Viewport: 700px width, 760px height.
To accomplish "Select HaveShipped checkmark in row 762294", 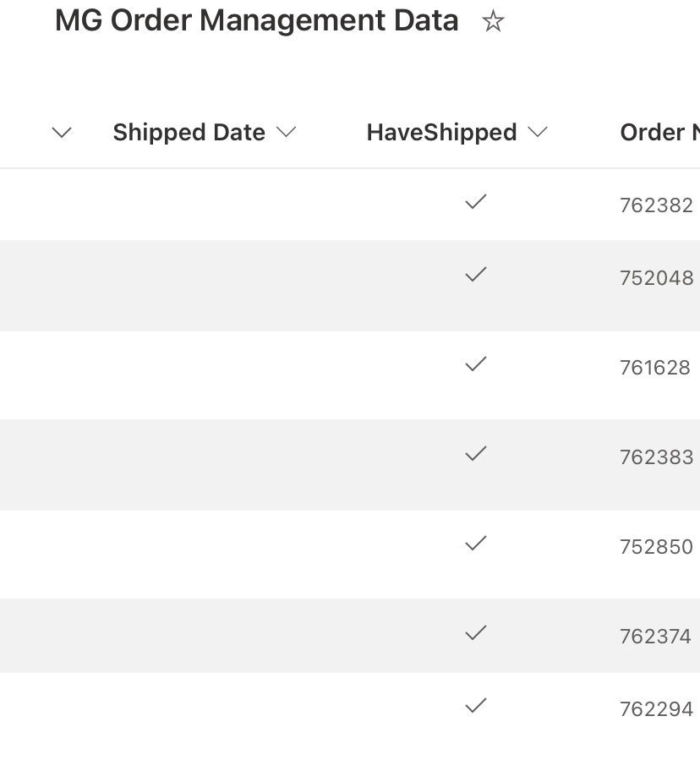I will tap(476, 706).
